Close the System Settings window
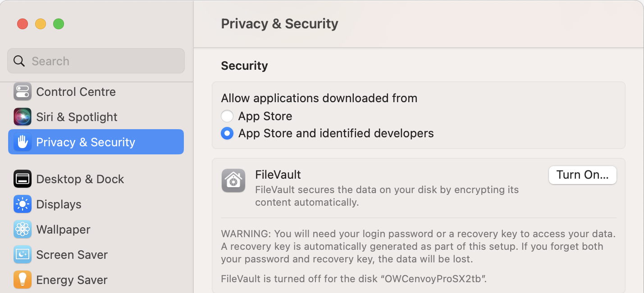The width and height of the screenshot is (644, 293). 23,24
